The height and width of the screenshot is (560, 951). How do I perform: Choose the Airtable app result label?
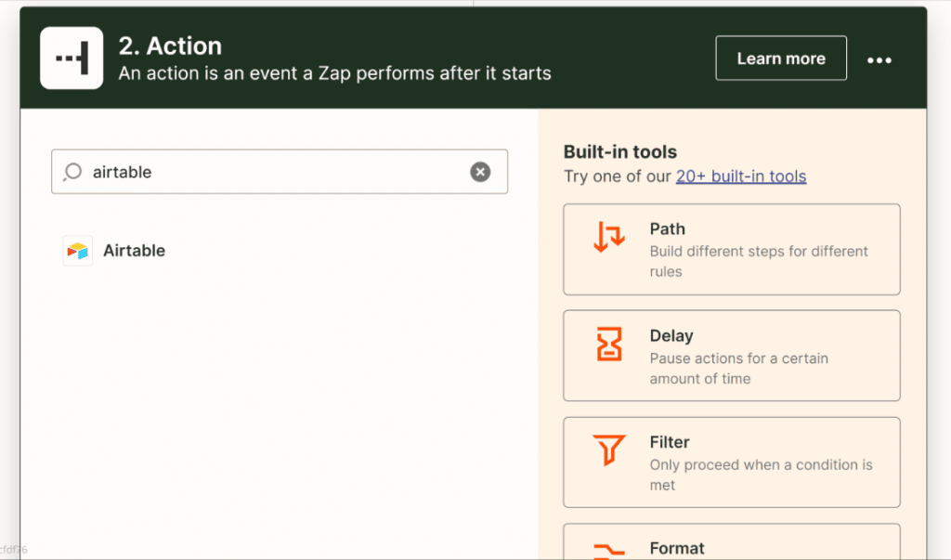[134, 251]
